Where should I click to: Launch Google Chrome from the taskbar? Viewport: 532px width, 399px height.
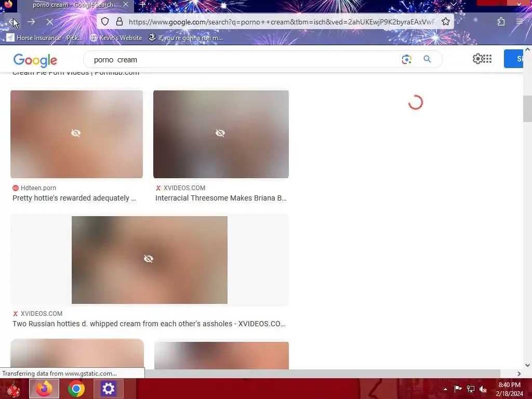click(x=76, y=389)
